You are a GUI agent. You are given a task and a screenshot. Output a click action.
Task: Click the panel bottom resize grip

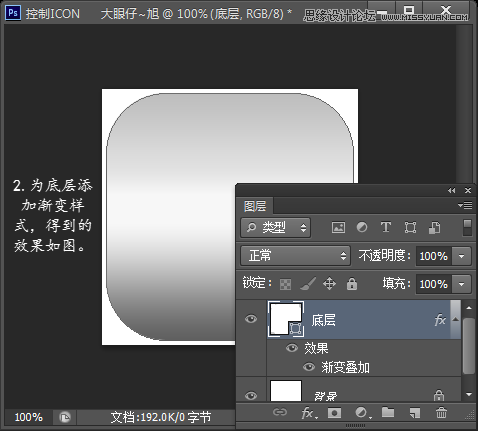355,425
